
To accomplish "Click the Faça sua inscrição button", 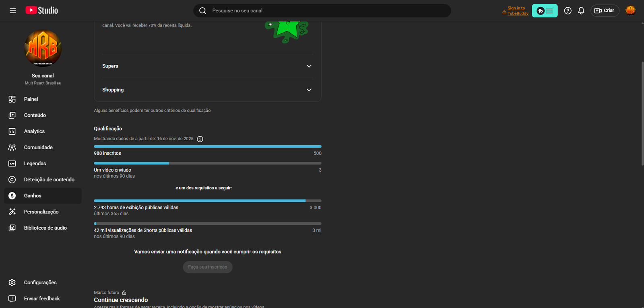I will coord(208,267).
